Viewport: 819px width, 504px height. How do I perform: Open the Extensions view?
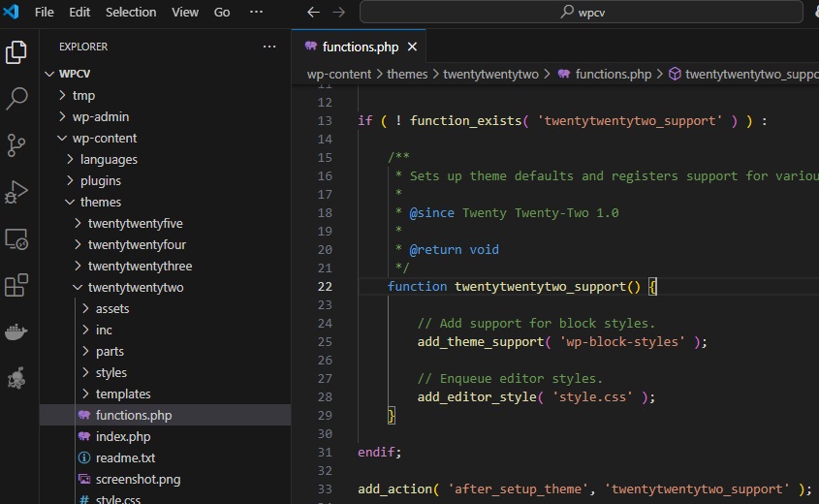(x=16, y=285)
